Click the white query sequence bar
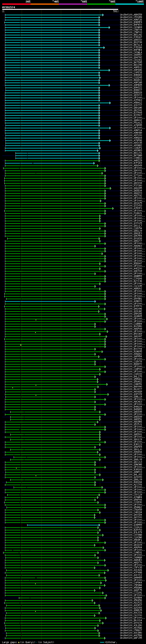Image resolution: width=146 pixels, height=644 pixels. (60, 9)
